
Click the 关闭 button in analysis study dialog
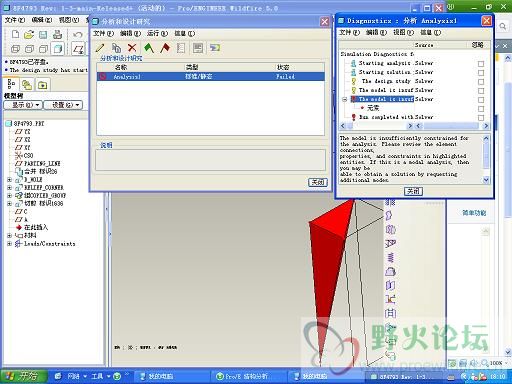318,182
